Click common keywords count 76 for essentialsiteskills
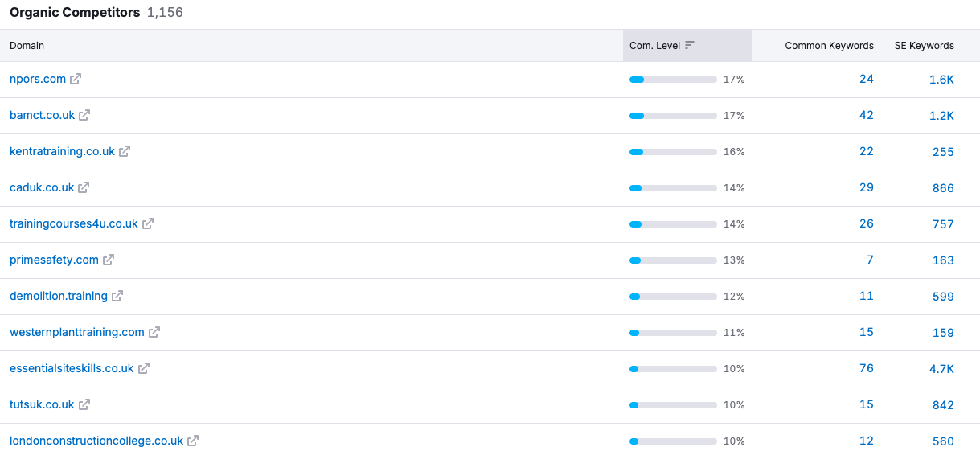The width and height of the screenshot is (980, 455). (866, 368)
